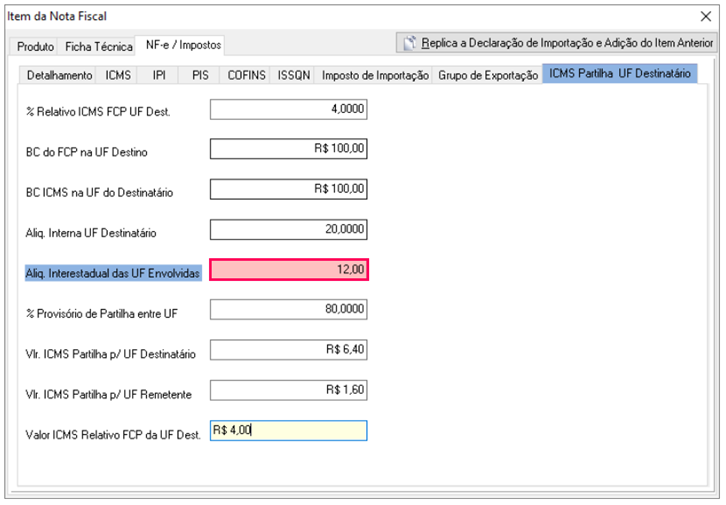
Task: Go to the Detalhamento sub-tab
Action: click(x=59, y=75)
